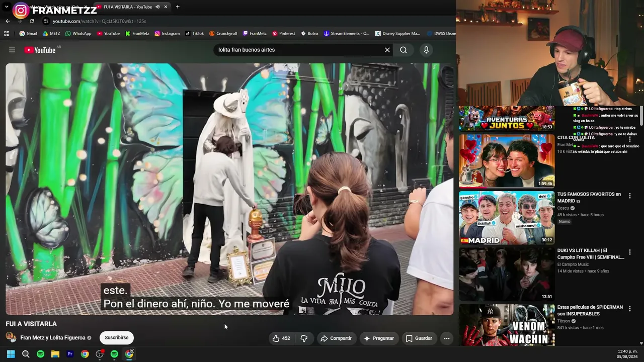Open options menu for MADRID video
The height and width of the screenshot is (362, 644).
pyautogui.click(x=629, y=196)
